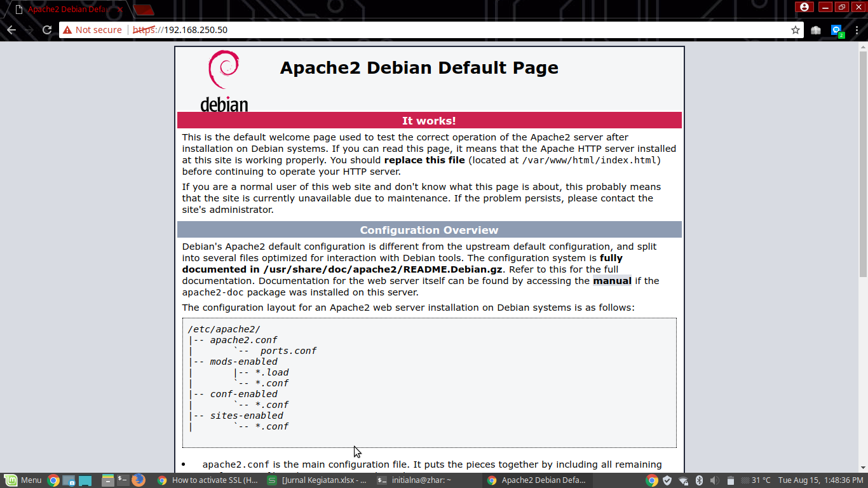Open the extension icon beside the bookmark star
Screen dimensions: 868x488
pos(816,29)
